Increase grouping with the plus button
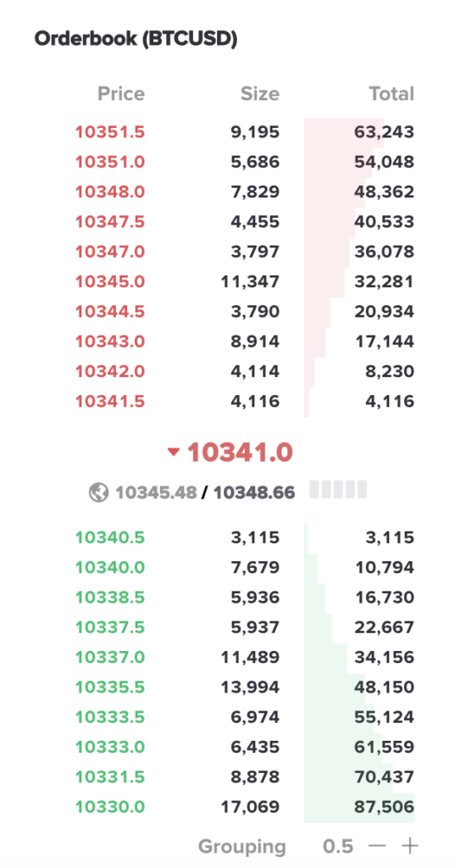The width and height of the screenshot is (455, 868). tap(409, 847)
